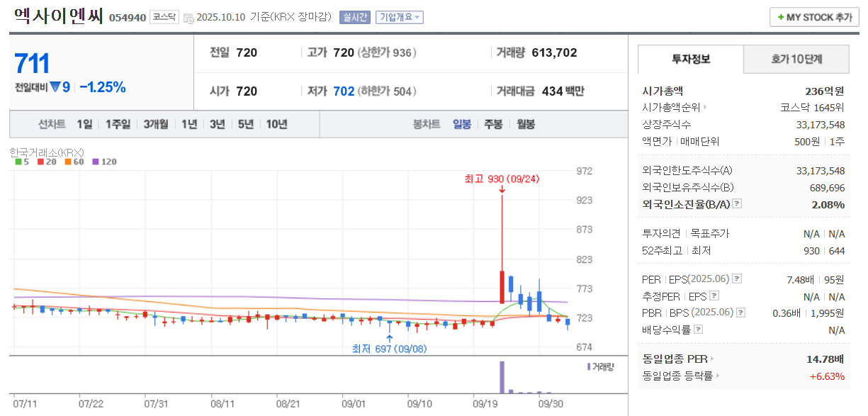Viewport: 868px width, 416px height.
Task: Click help icon next to 외국인소진율(B/A)
Action: [x=737, y=204]
